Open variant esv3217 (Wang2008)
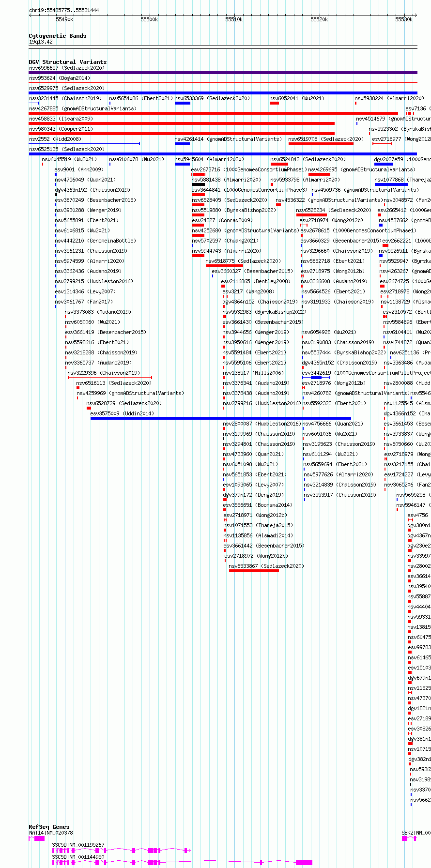Image resolution: width=431 pixels, height=868 pixels. click(x=248, y=291)
